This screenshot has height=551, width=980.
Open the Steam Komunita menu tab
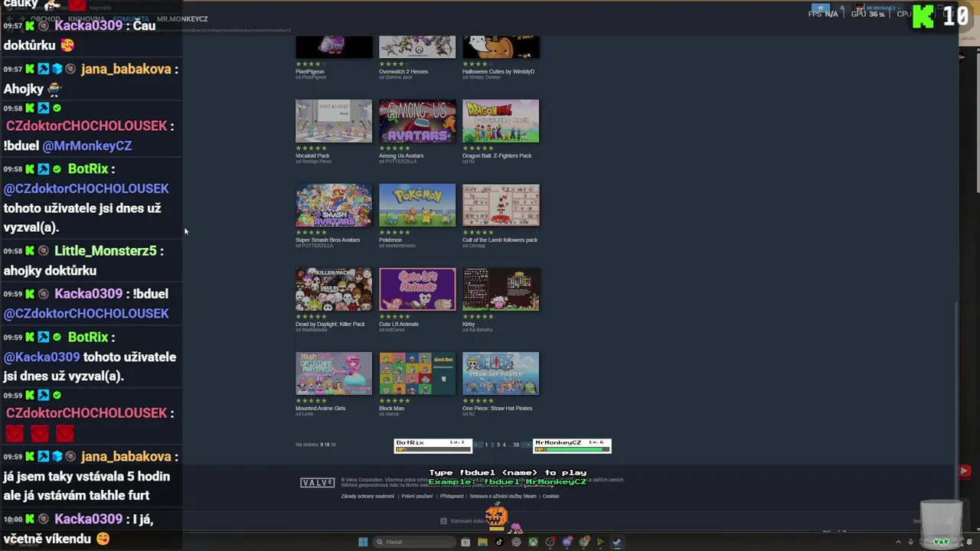pyautogui.click(x=131, y=18)
